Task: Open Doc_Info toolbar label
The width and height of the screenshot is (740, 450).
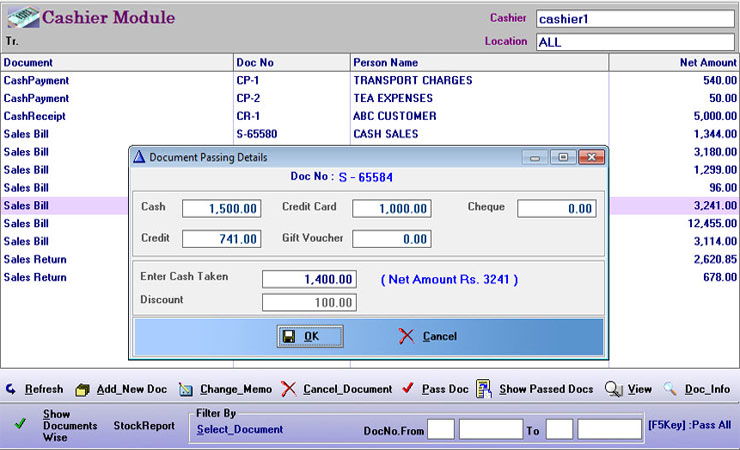Action: coord(707,389)
